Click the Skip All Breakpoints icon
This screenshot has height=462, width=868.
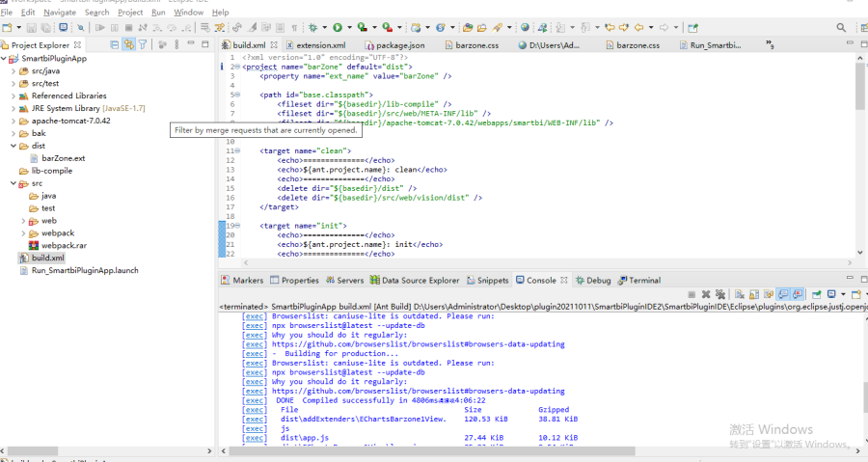click(x=81, y=28)
